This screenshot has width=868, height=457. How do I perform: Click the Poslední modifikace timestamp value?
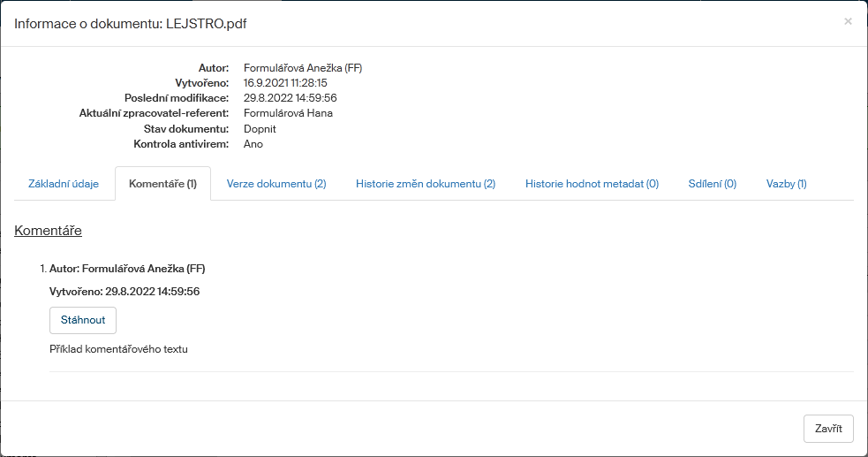pyautogui.click(x=290, y=98)
